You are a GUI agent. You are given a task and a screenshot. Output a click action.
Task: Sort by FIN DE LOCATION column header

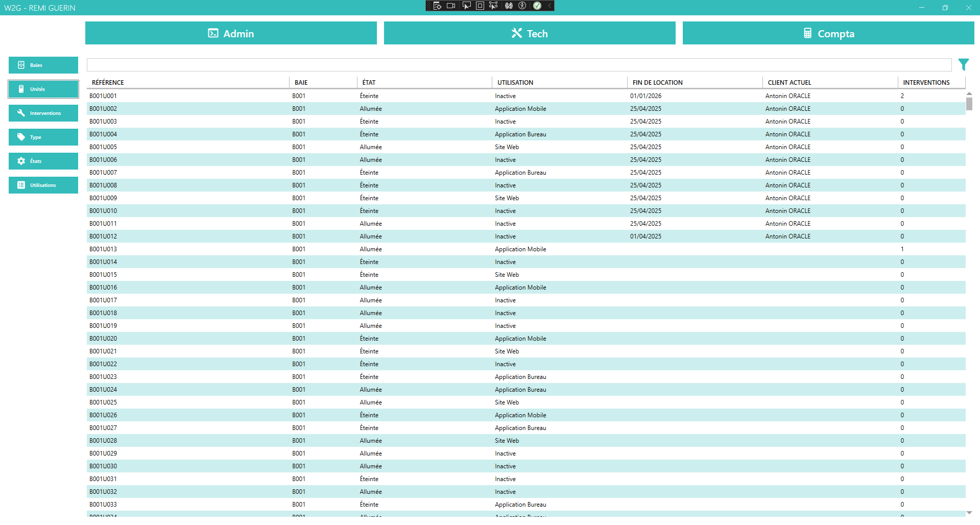[x=695, y=82]
